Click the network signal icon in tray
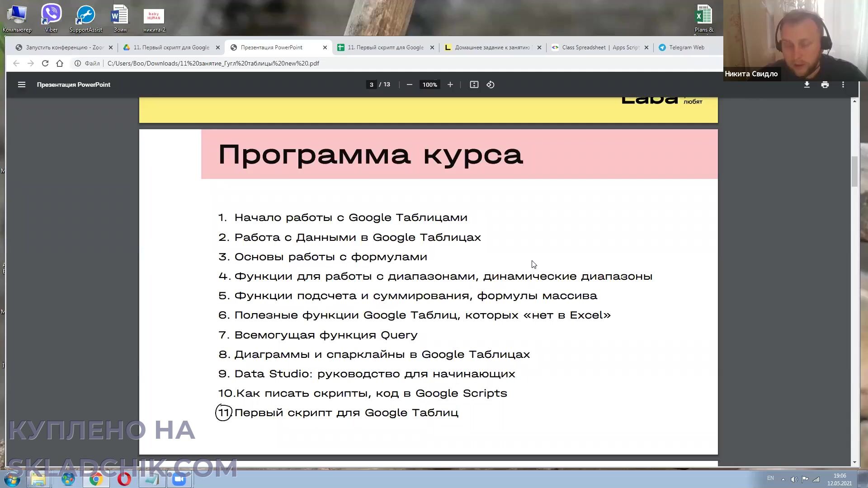Screen dimensions: 868x488 tap(816, 479)
